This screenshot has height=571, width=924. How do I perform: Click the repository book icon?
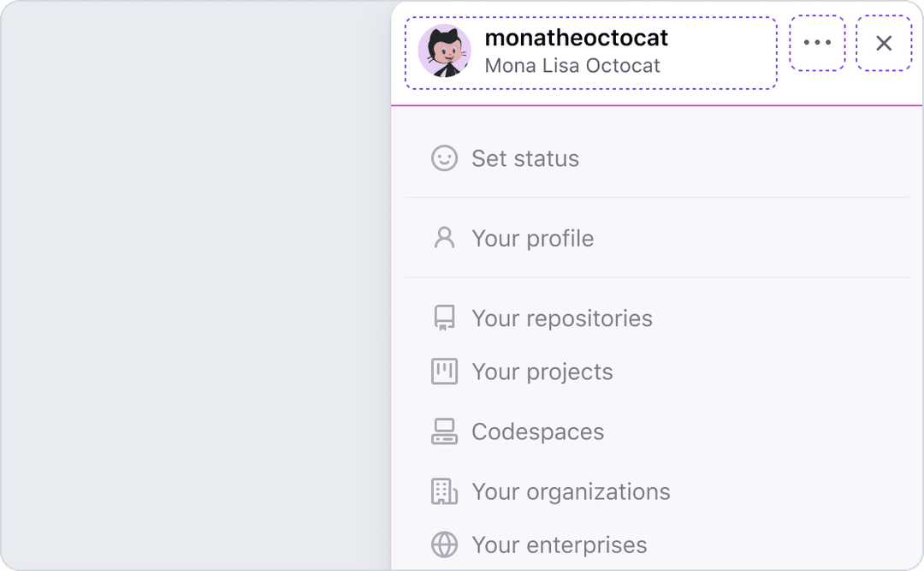[x=444, y=318]
